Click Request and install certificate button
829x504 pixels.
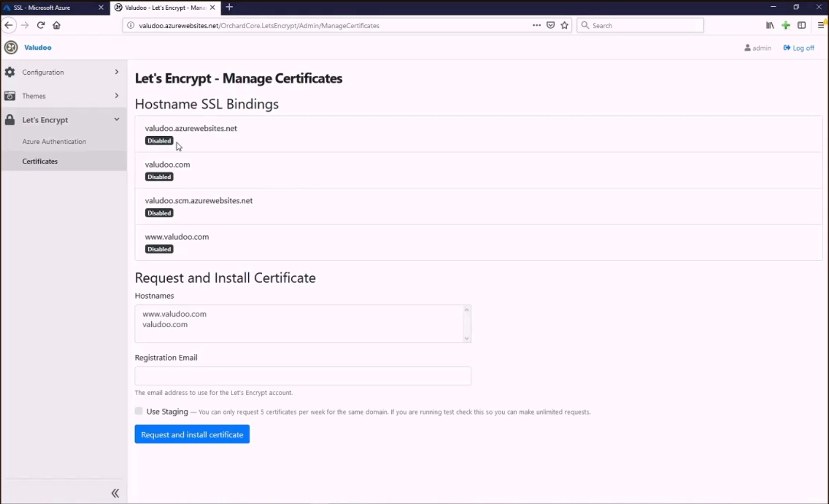tap(192, 434)
